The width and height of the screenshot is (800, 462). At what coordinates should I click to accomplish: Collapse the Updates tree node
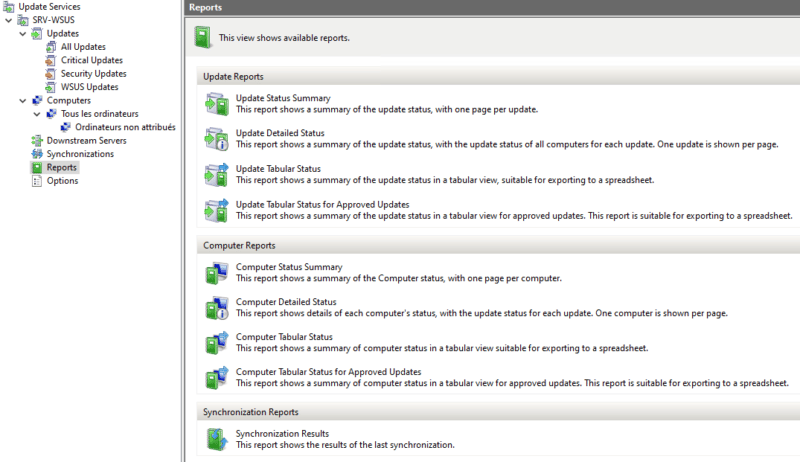23,34
